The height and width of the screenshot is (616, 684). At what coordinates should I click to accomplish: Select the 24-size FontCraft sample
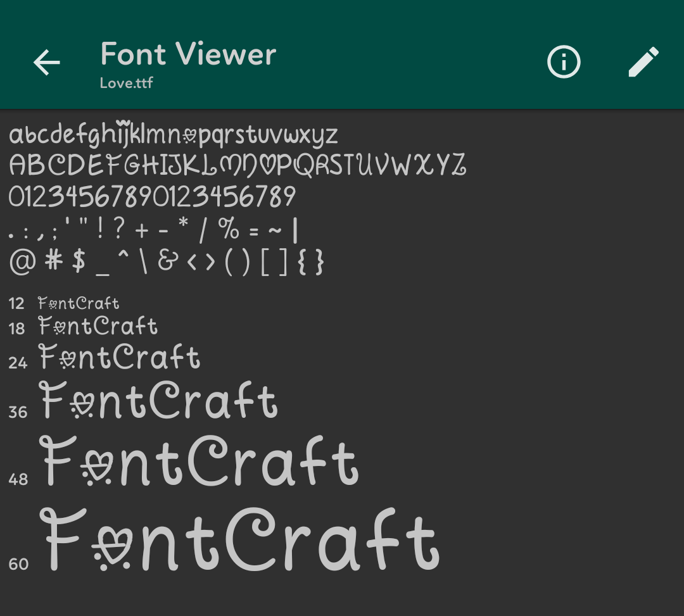click(x=120, y=357)
